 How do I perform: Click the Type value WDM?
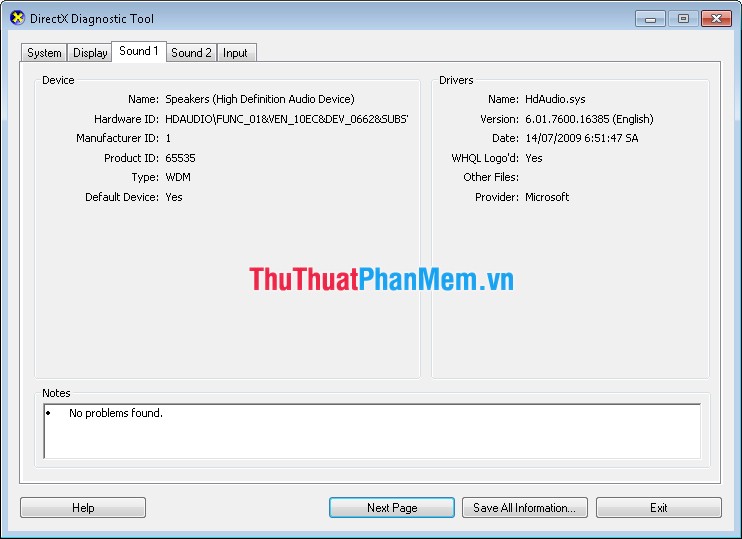[x=178, y=177]
